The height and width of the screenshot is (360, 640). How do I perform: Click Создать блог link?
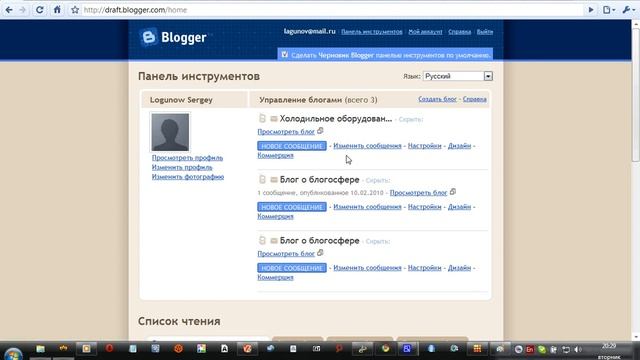click(x=438, y=99)
